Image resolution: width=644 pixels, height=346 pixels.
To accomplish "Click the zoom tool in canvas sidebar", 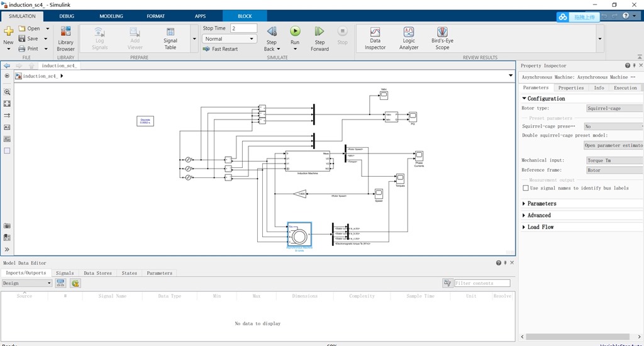I will [7, 92].
